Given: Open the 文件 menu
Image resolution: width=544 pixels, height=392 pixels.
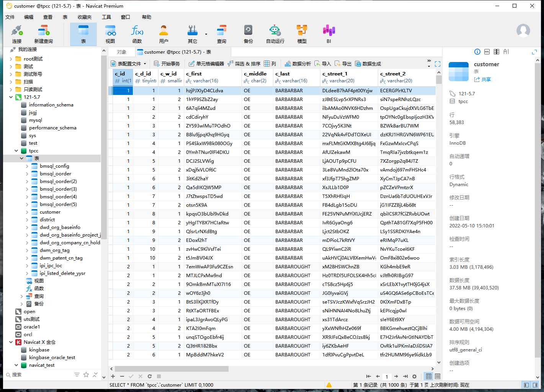Looking at the screenshot, I should point(10,17).
